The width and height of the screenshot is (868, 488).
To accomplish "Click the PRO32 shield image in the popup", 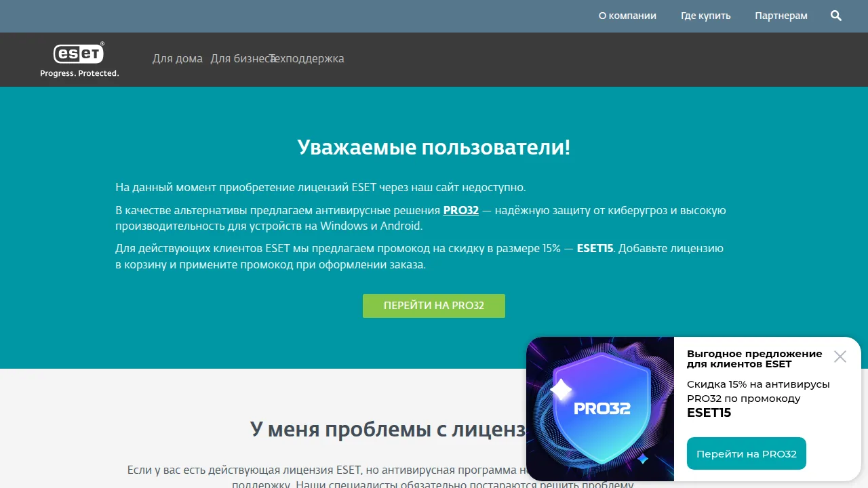I will [600, 409].
